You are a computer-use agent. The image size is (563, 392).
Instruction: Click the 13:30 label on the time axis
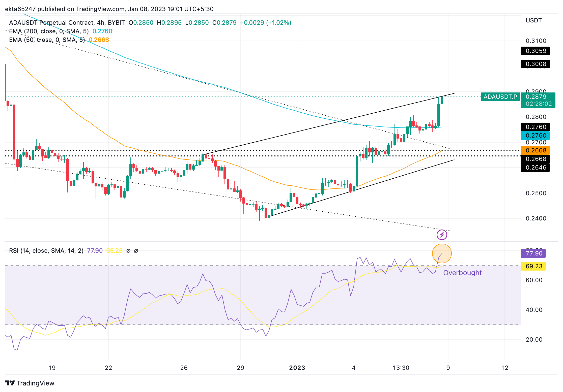(x=401, y=368)
